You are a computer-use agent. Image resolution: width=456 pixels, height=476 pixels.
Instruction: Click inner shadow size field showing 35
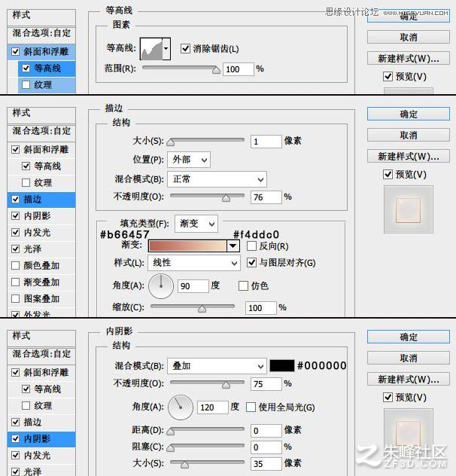266,464
